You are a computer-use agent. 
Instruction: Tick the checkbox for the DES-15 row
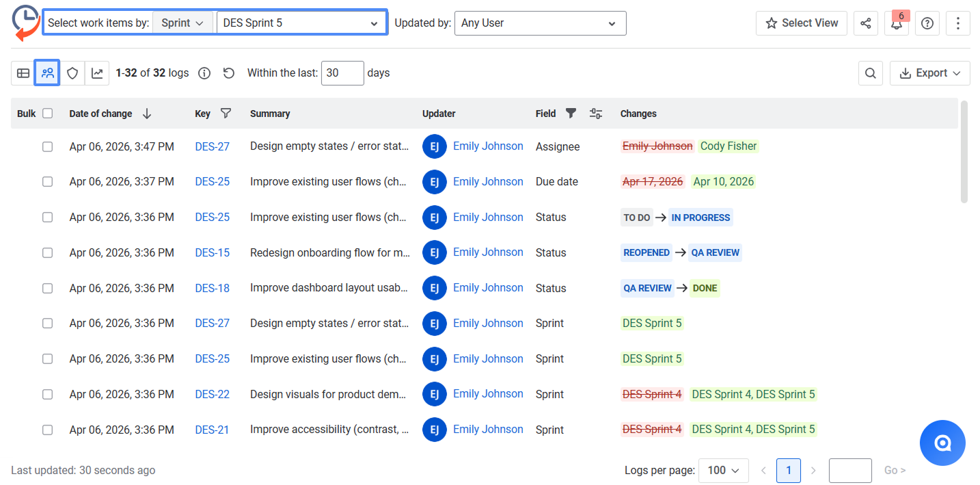tap(48, 252)
